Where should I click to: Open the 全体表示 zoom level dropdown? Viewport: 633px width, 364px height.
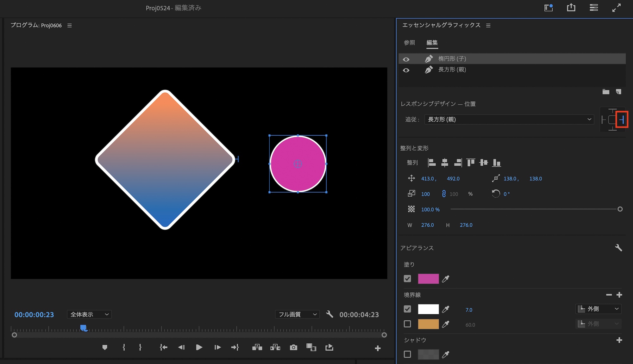coord(89,314)
